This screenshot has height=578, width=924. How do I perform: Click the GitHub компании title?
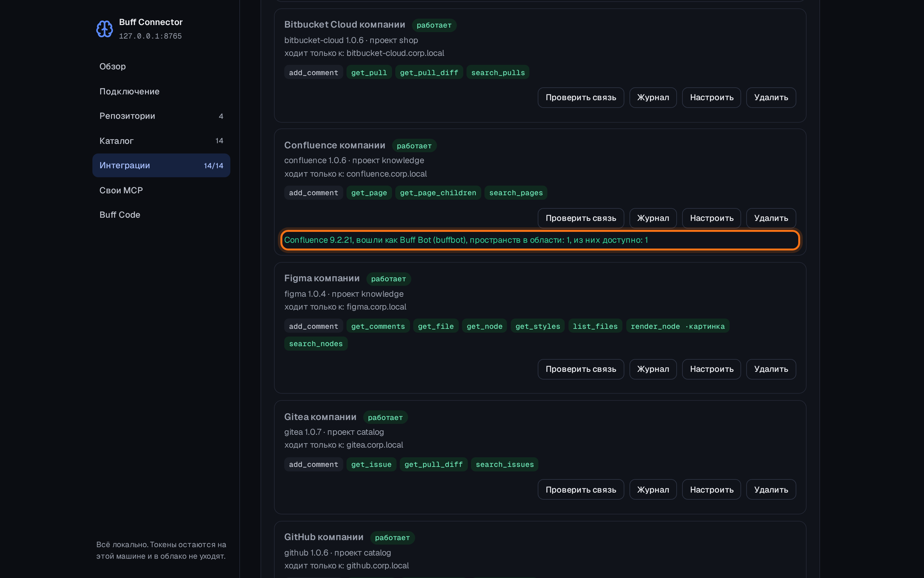pyautogui.click(x=324, y=537)
